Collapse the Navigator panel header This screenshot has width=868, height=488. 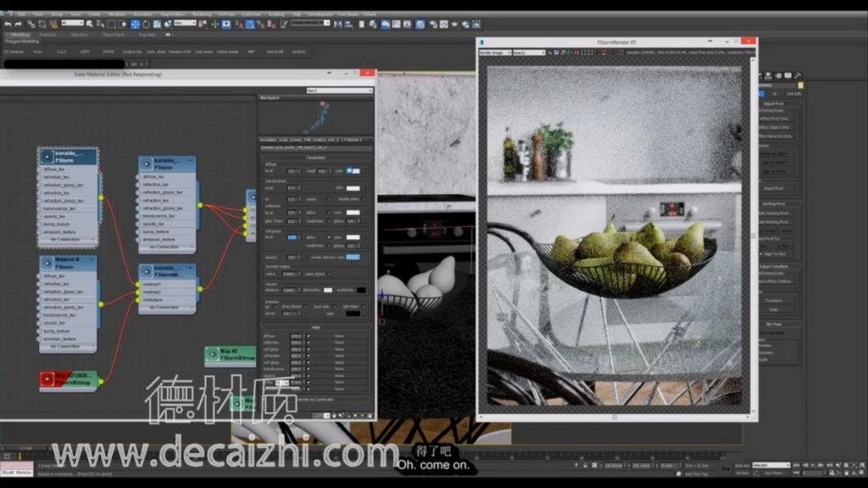pyautogui.click(x=315, y=98)
